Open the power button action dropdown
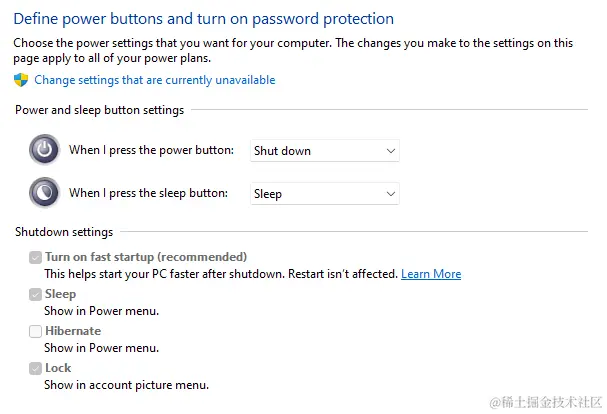The width and height of the screenshot is (607, 414). coord(324,151)
